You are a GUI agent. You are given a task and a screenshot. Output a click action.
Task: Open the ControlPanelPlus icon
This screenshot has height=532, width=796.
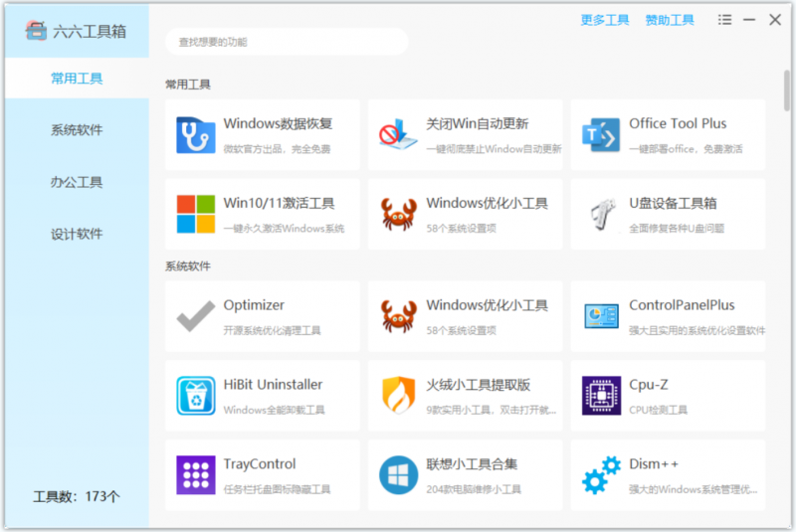[x=601, y=316]
